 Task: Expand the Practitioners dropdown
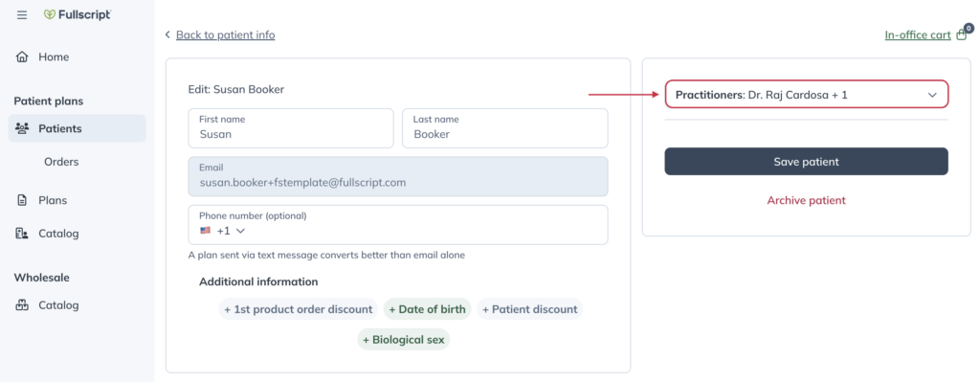806,95
